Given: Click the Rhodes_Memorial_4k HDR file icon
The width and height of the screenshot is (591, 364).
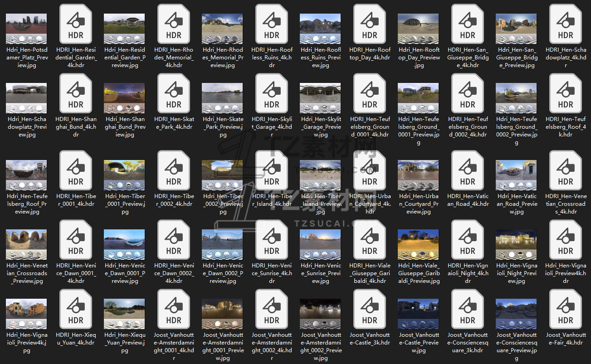Looking at the screenshot, I should coord(174,24).
